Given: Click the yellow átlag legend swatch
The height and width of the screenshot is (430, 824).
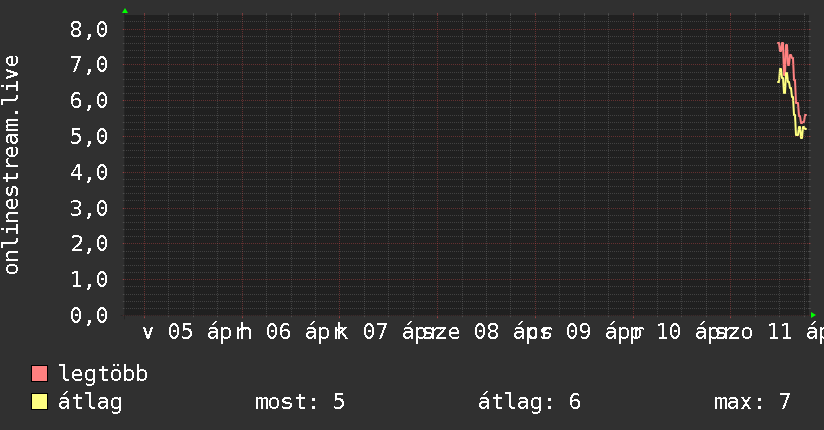Looking at the screenshot, I should coord(40,402).
